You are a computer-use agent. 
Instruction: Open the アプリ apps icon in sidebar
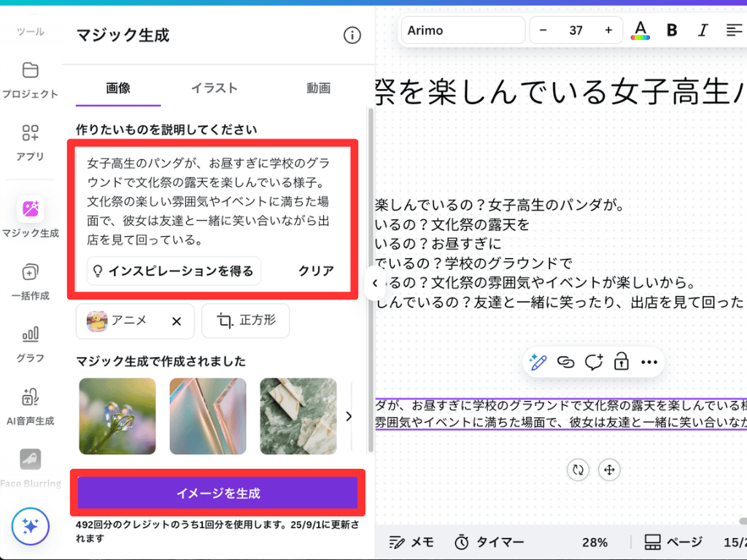[30, 133]
